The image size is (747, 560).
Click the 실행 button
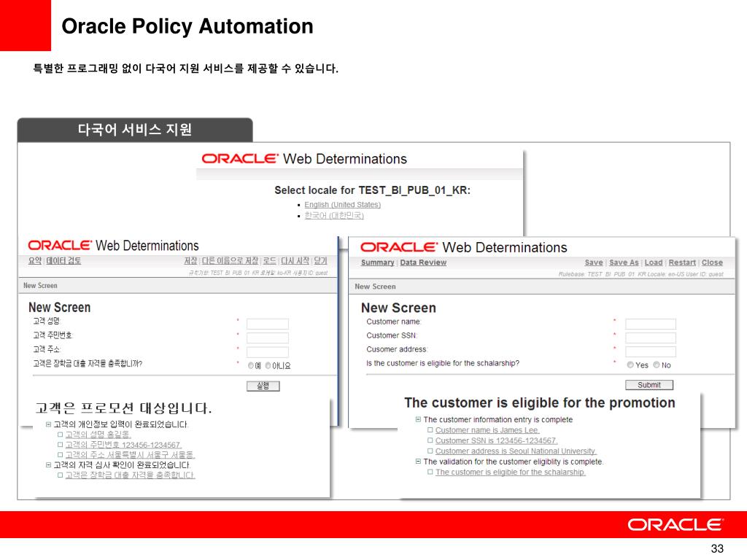[263, 386]
